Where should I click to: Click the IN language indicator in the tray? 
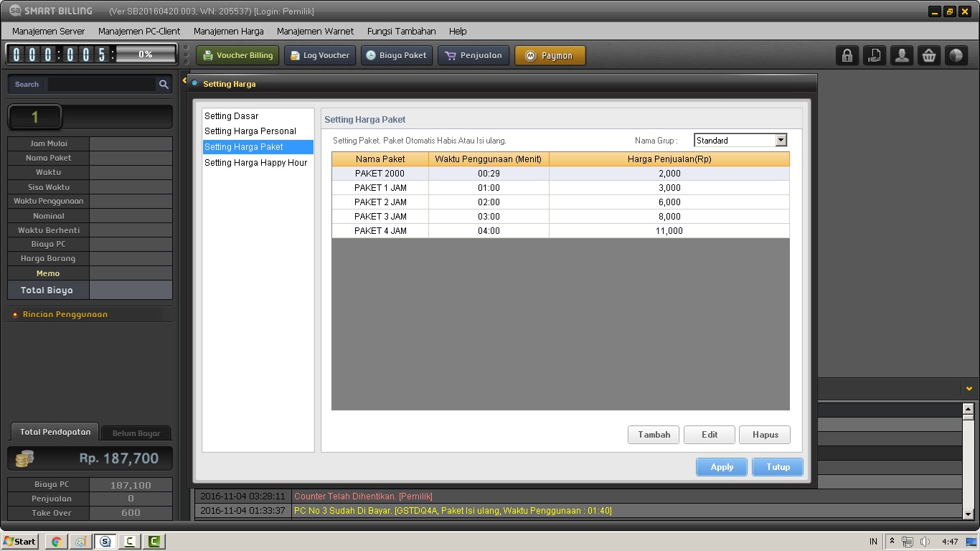click(x=873, y=542)
